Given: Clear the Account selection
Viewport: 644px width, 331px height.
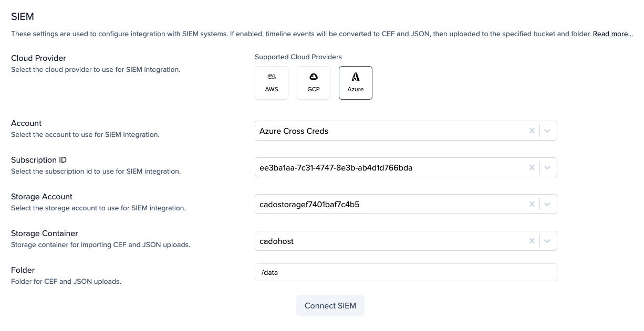Looking at the screenshot, I should coord(532,131).
